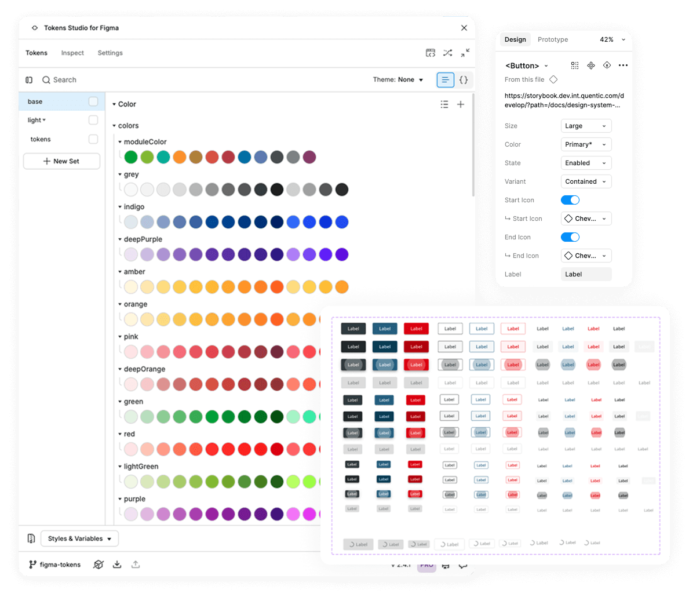This screenshot has height=597, width=700.
Task: Click the push tokens upload icon
Action: point(136,564)
